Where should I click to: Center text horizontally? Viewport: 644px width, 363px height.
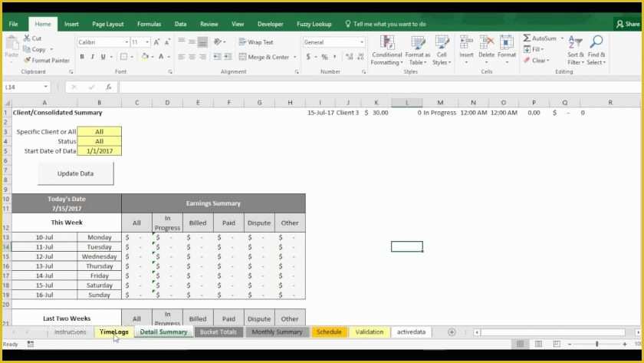(x=192, y=57)
